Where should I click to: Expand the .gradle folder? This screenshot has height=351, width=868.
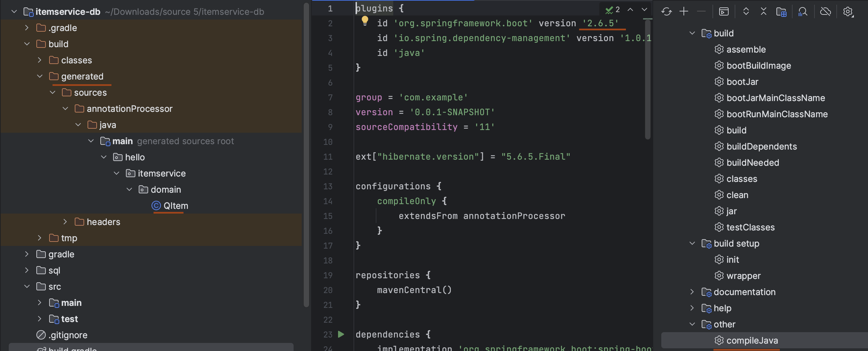(27, 28)
